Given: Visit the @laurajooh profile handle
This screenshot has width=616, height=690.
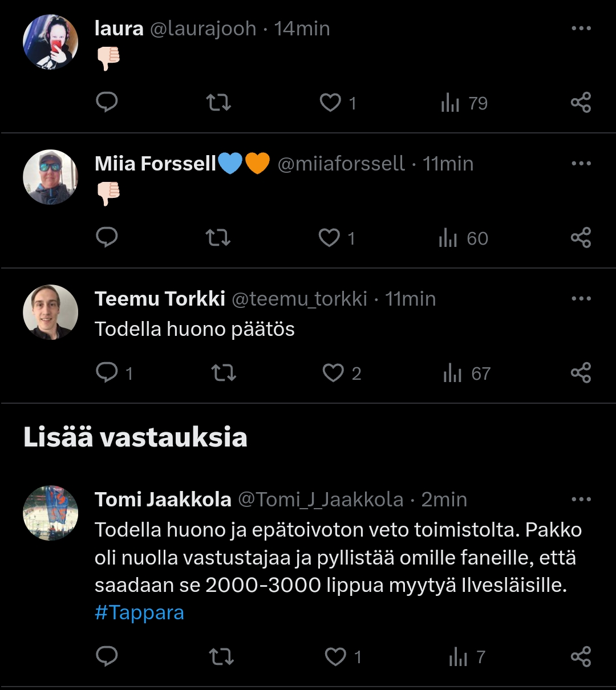Looking at the screenshot, I should (x=203, y=29).
